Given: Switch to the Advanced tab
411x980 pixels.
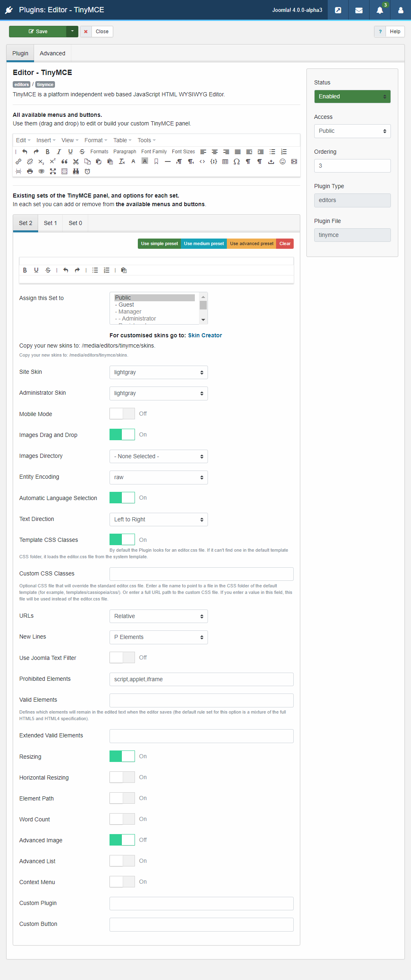Looking at the screenshot, I should (x=53, y=53).
